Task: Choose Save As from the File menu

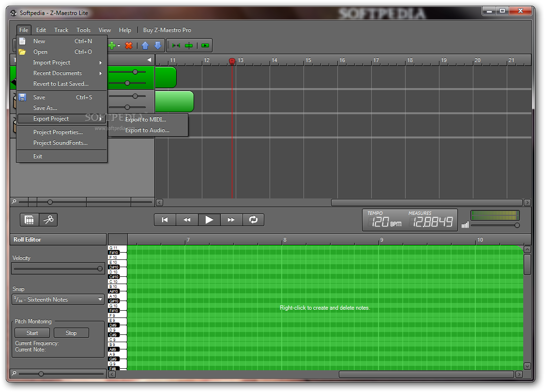Action: pos(61,108)
